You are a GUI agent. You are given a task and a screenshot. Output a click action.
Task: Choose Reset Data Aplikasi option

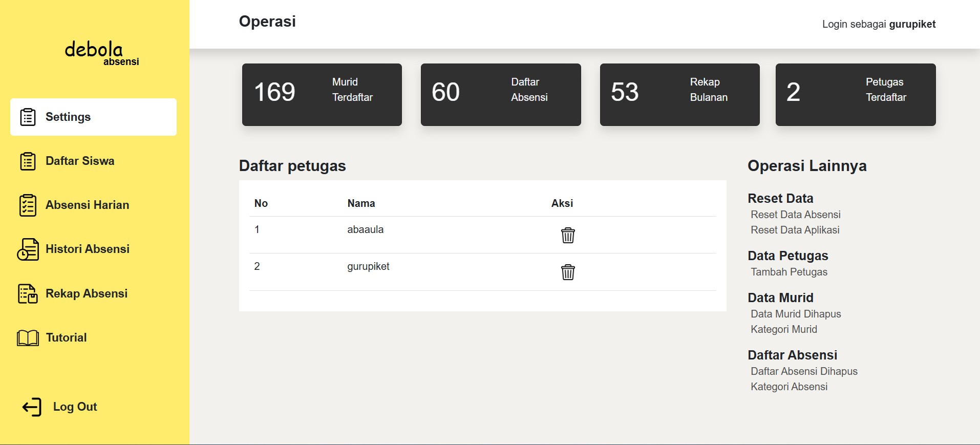pos(795,230)
